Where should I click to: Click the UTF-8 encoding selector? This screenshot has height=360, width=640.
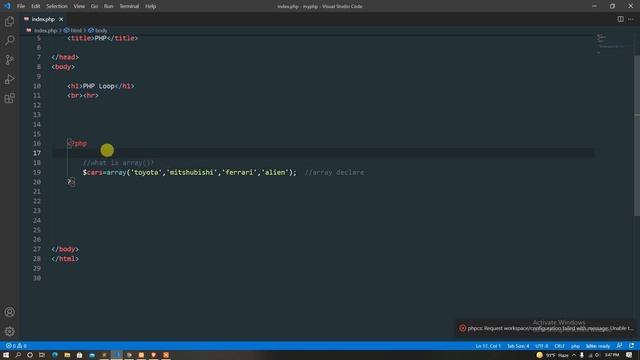542,346
